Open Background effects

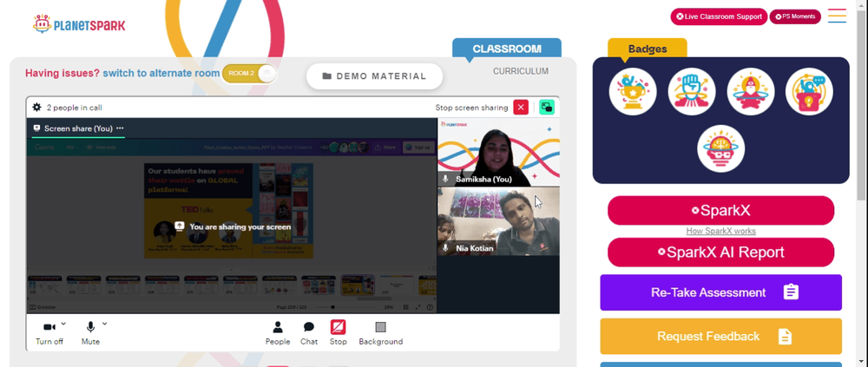381,332
